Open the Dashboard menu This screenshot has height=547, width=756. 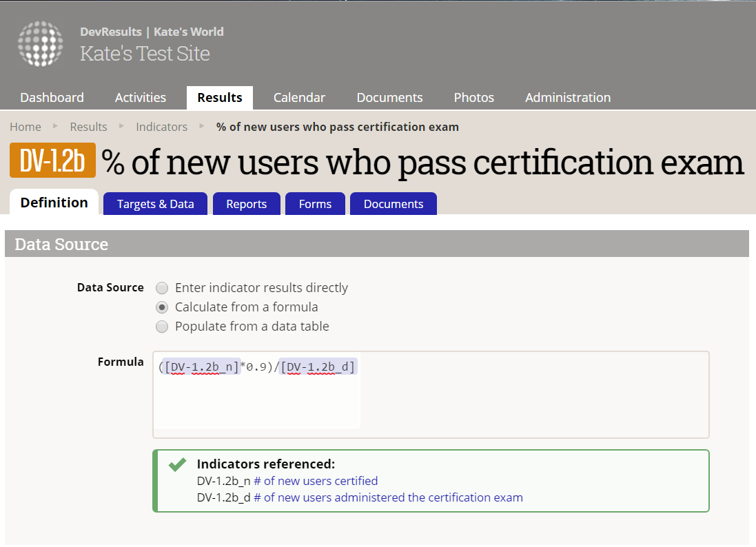pyautogui.click(x=52, y=98)
